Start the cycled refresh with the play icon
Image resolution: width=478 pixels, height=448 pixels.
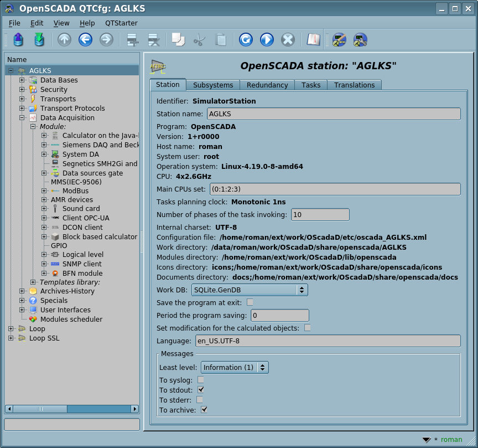[267, 40]
